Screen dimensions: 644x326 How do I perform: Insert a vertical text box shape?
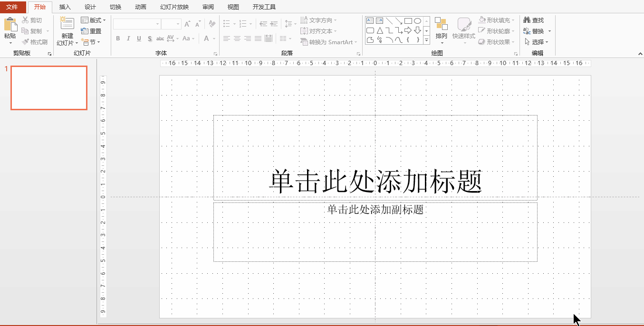379,21
